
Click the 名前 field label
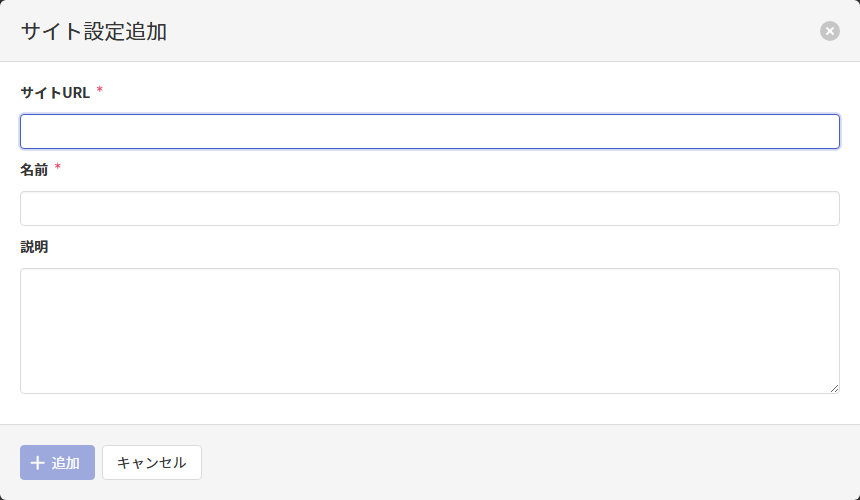click(x=34, y=170)
